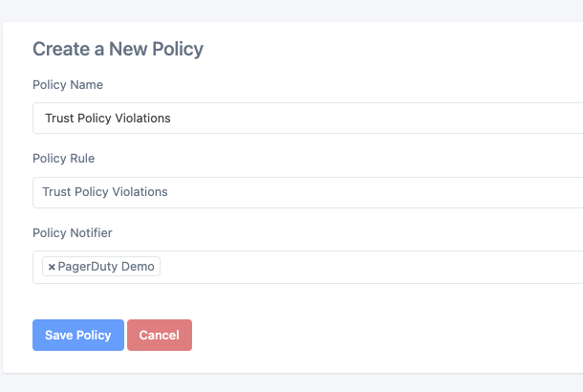Image resolution: width=583 pixels, height=392 pixels.
Task: Select the PagerDuty Demo tag text
Action: (x=106, y=267)
